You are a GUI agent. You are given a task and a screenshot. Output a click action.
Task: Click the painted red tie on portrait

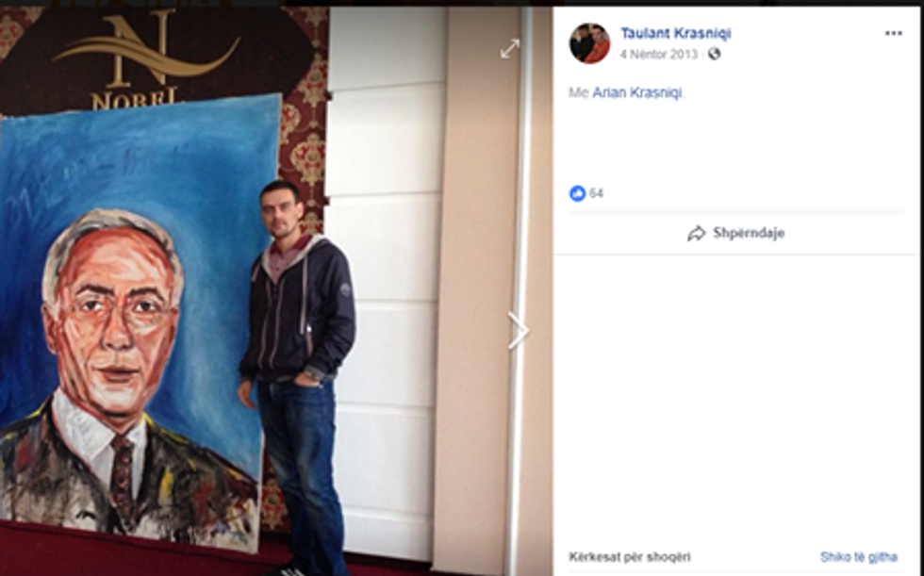124,477
